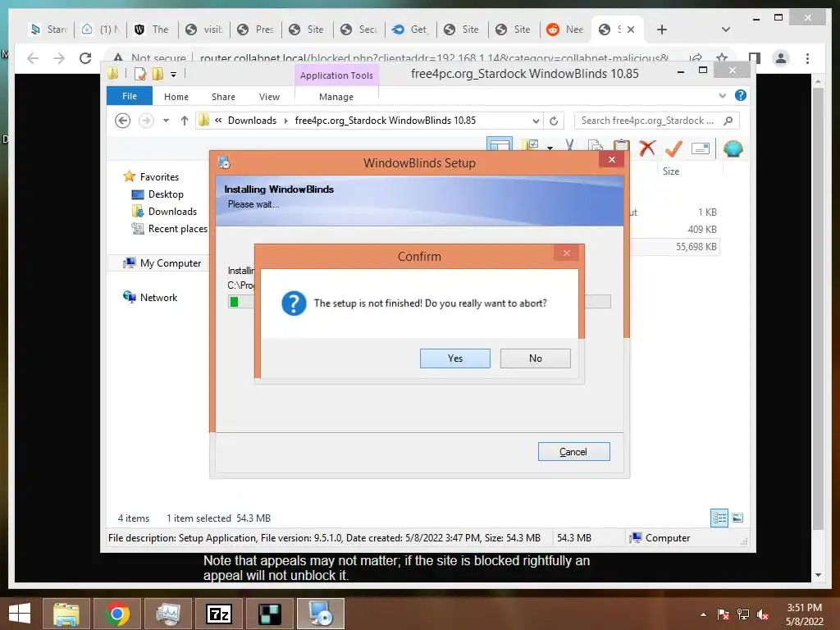Click the New Folder icon in Explorer title bar
Viewport: 840px width, 630px height.
coord(157,73)
